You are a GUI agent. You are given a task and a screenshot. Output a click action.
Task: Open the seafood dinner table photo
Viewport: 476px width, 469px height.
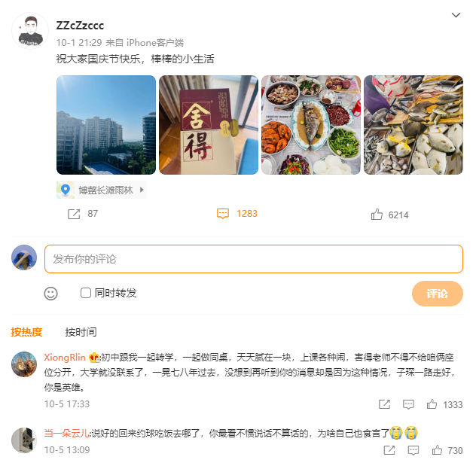pyautogui.click(x=311, y=125)
